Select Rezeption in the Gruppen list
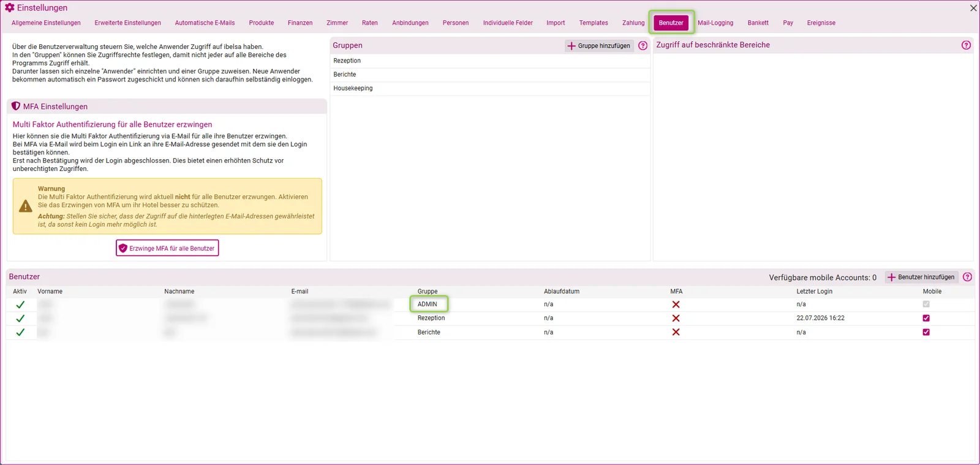The width and height of the screenshot is (980, 465). (489, 61)
